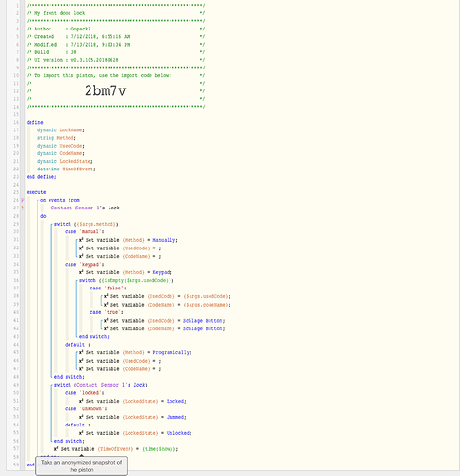Click the variable icon beside TimeOfEvent = time($now)

56,449
